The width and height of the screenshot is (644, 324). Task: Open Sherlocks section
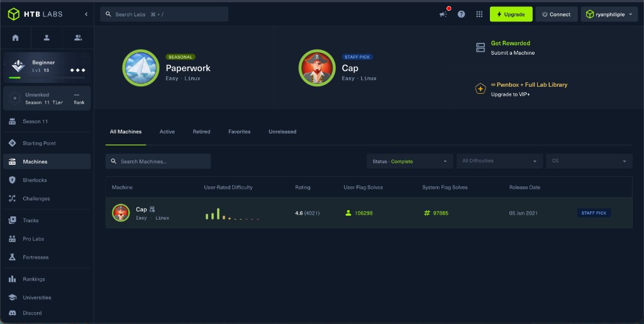[x=47, y=180]
